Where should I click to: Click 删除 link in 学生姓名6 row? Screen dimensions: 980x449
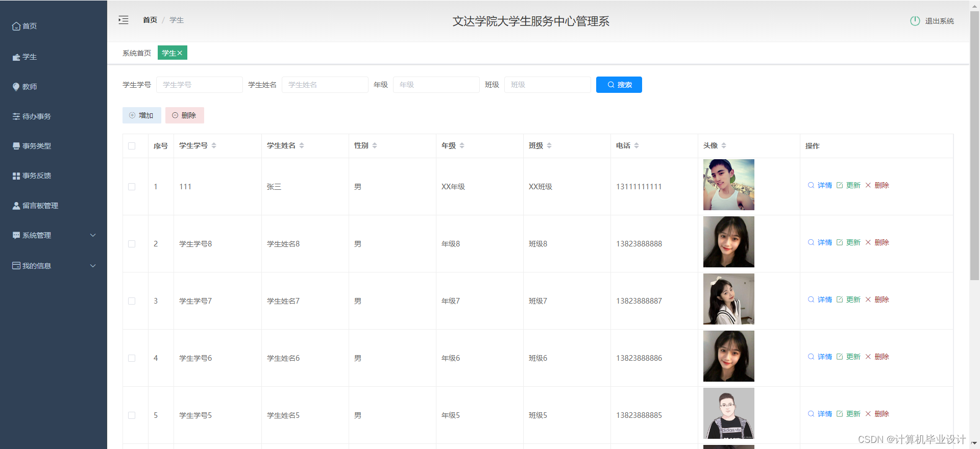[x=882, y=357]
